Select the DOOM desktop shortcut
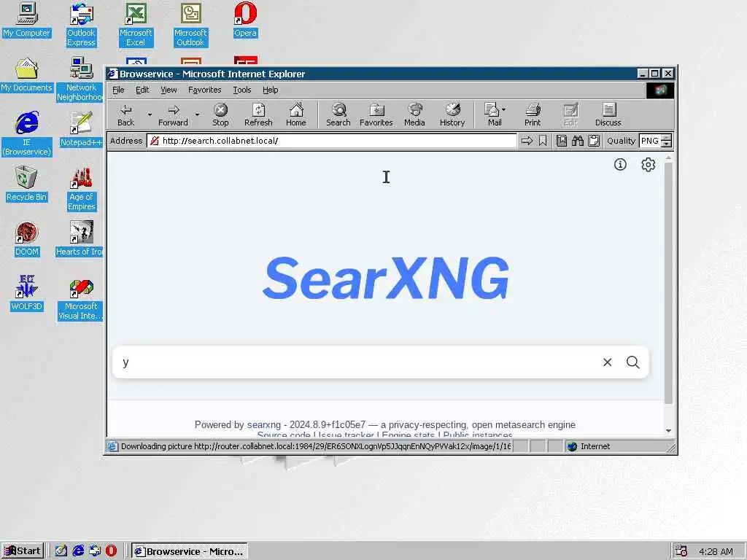This screenshot has width=747, height=560. 27,239
